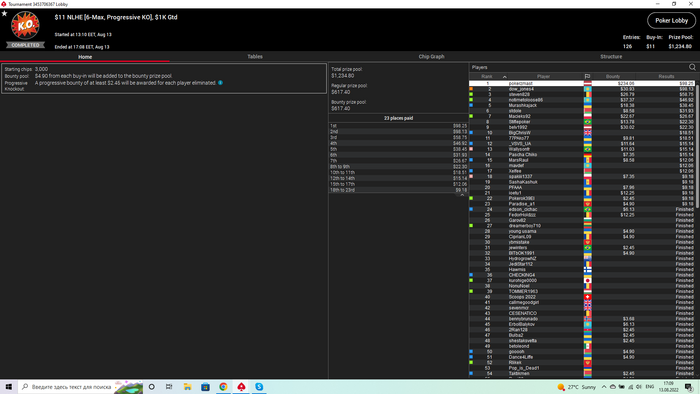
Task: Select player BigChrisW row
Action: (582, 133)
